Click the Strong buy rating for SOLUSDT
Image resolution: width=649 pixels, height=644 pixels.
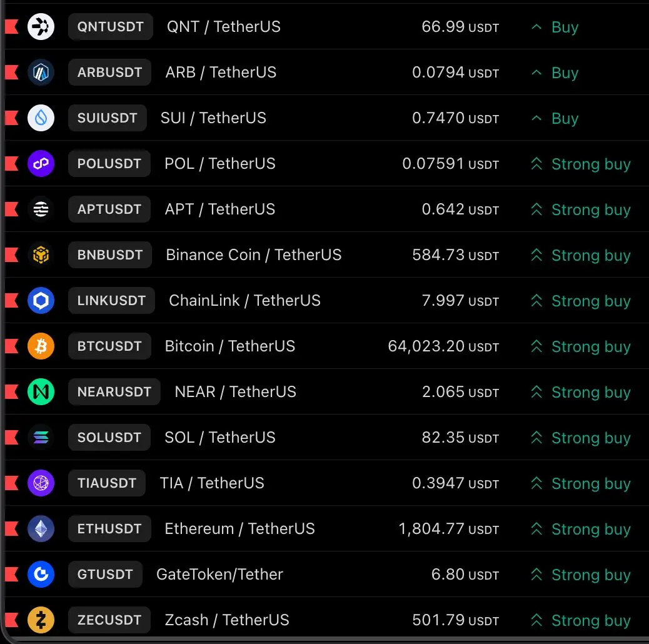pos(581,438)
